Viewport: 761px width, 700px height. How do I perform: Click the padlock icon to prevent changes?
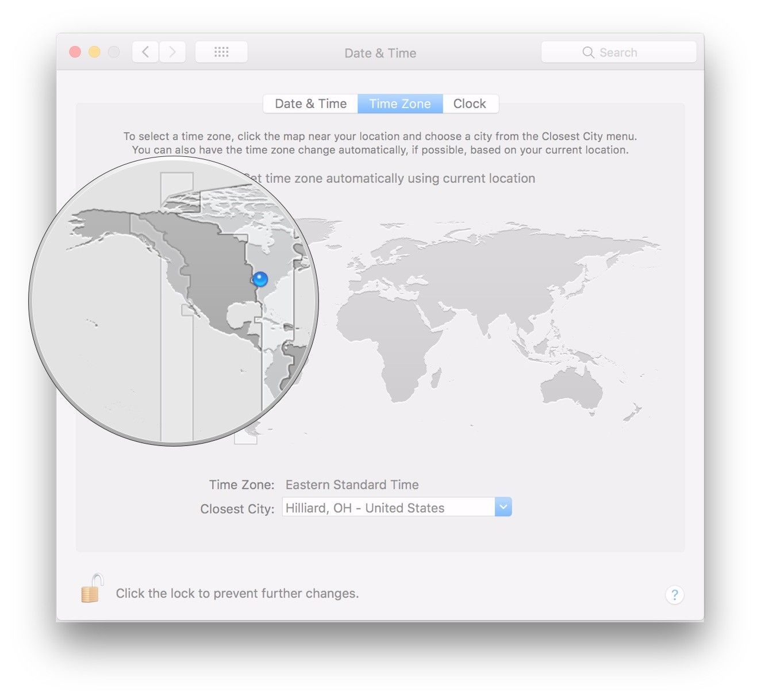coord(91,590)
